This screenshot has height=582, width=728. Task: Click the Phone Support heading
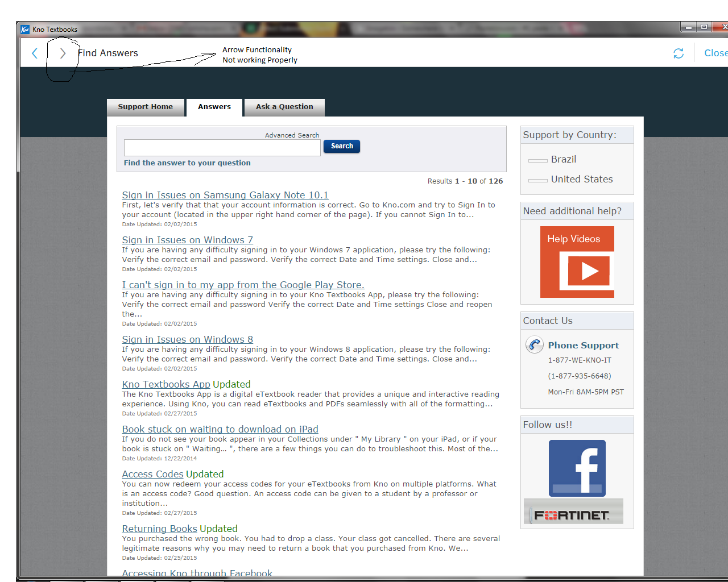pyautogui.click(x=583, y=345)
